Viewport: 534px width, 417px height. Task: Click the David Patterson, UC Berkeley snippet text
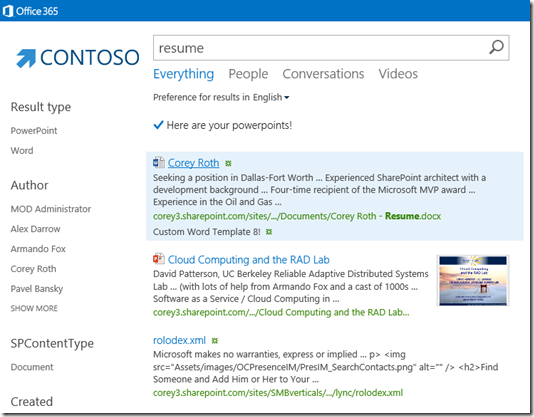[291, 287]
